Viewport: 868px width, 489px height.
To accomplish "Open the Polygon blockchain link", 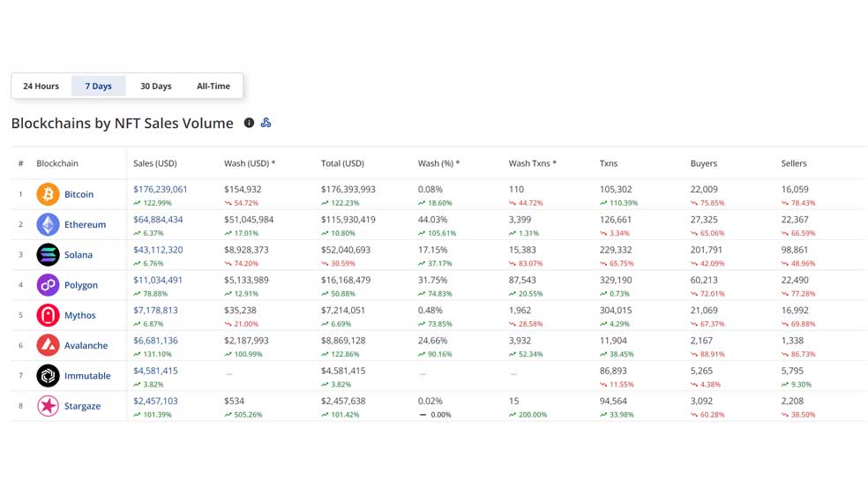I will pos(81,285).
